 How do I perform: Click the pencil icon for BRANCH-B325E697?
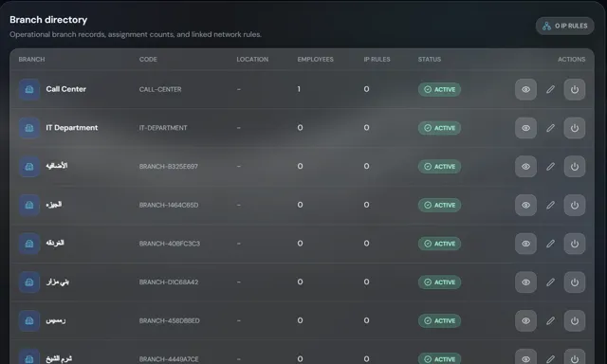[550, 166]
